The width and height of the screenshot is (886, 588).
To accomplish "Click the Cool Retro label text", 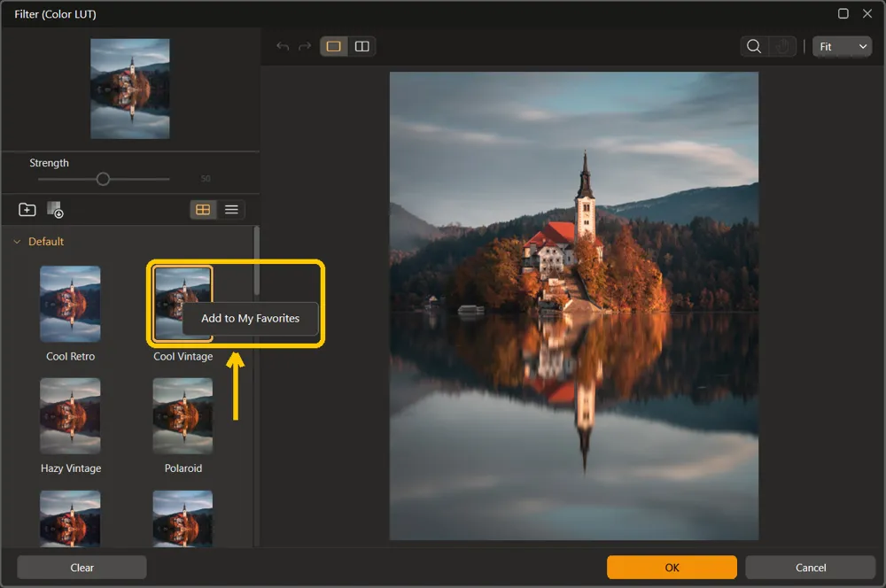I will click(x=71, y=356).
